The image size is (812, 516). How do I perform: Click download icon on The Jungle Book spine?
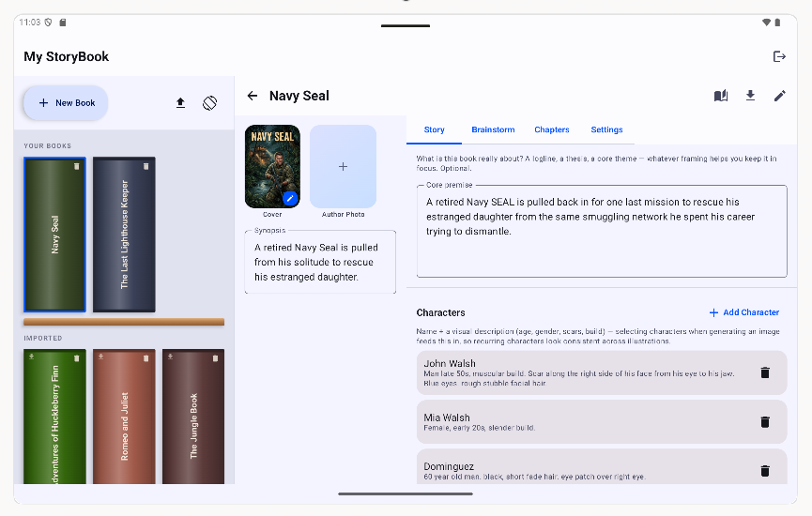[170, 357]
